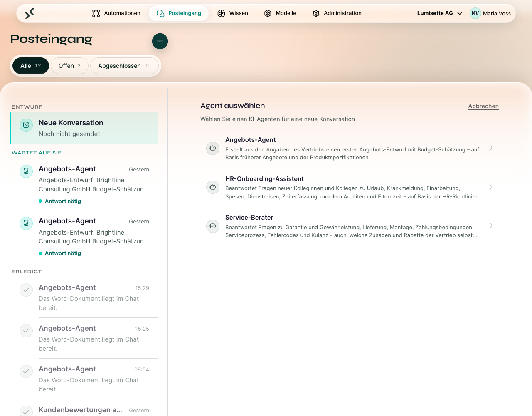Viewport: 532px width, 416px height.
Task: Open the HR-Onboarding-Assistent chevron arrow
Action: (491, 187)
